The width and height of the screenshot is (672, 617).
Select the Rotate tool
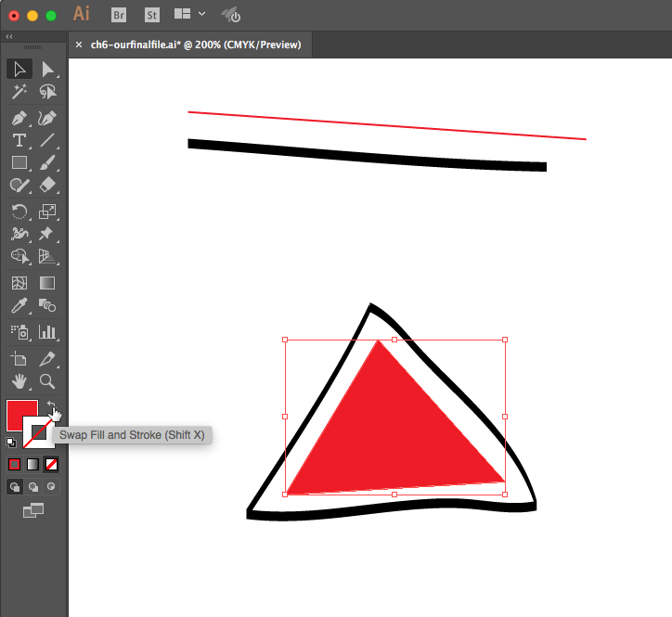18,212
